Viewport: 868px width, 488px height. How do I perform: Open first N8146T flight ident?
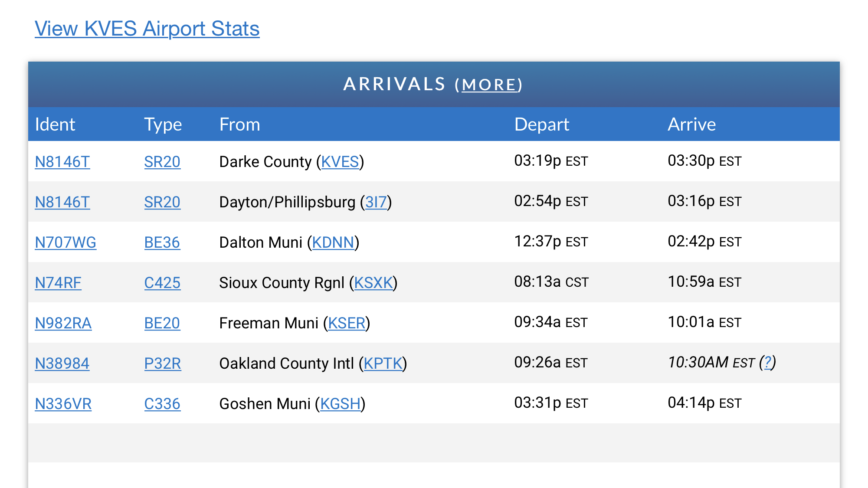(62, 162)
